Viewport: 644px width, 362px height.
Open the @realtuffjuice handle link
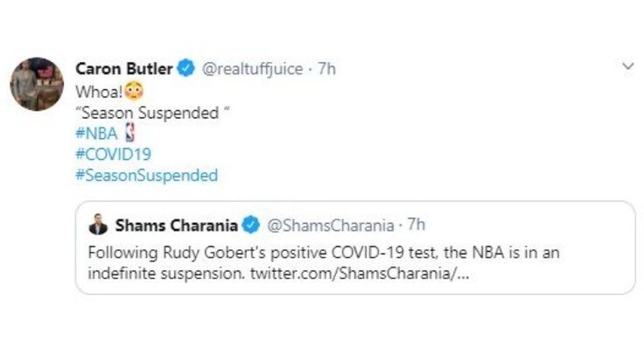point(252,69)
